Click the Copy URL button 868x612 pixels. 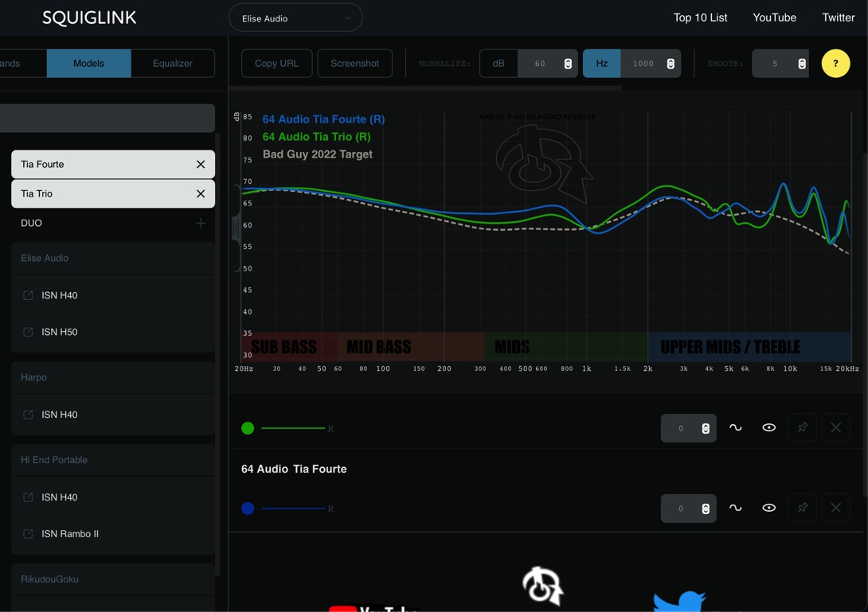pos(277,64)
